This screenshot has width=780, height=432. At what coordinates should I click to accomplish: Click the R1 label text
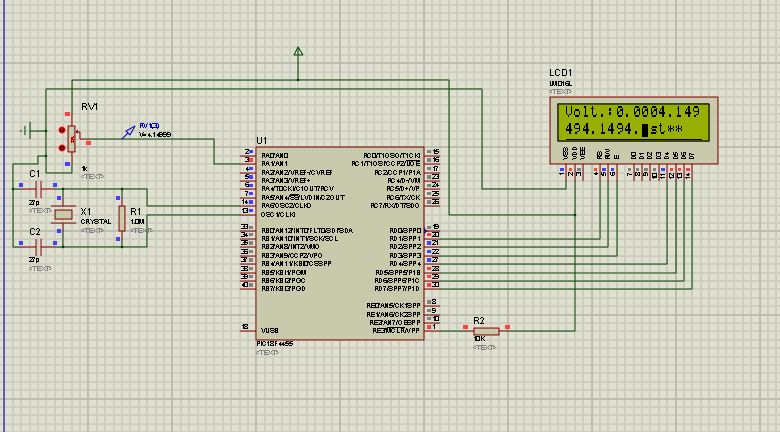coord(136,212)
